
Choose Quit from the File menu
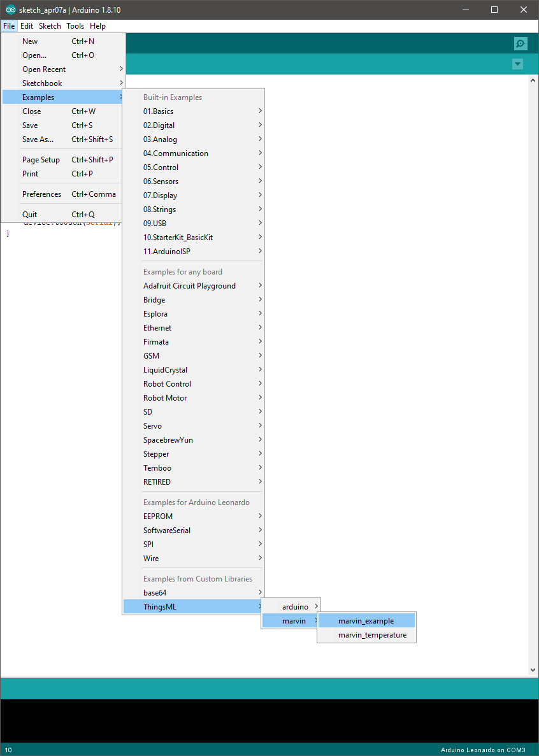pos(63,215)
